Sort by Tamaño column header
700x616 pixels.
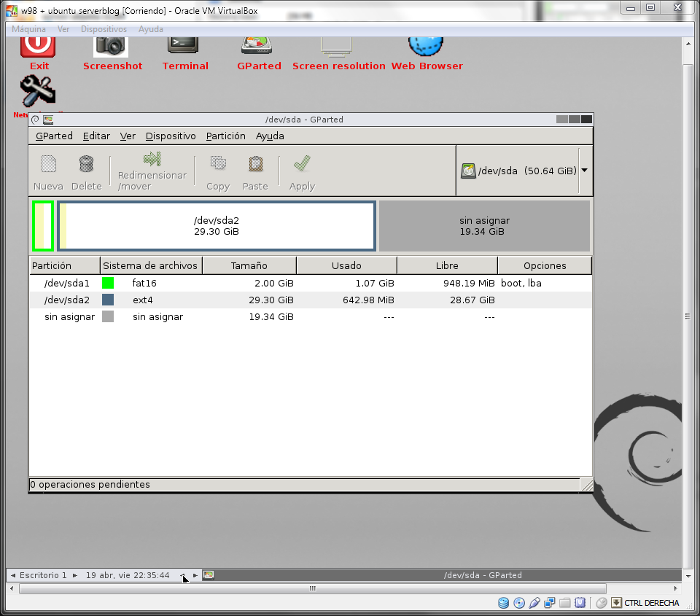click(249, 265)
